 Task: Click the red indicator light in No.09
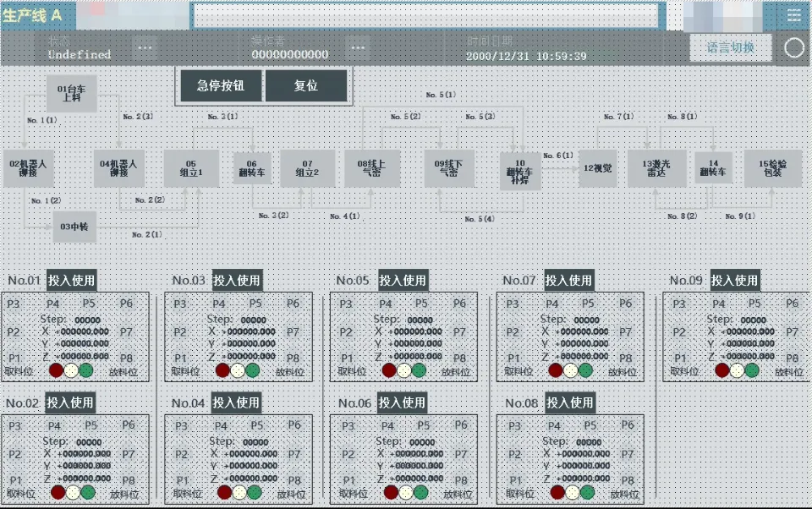coord(721,370)
